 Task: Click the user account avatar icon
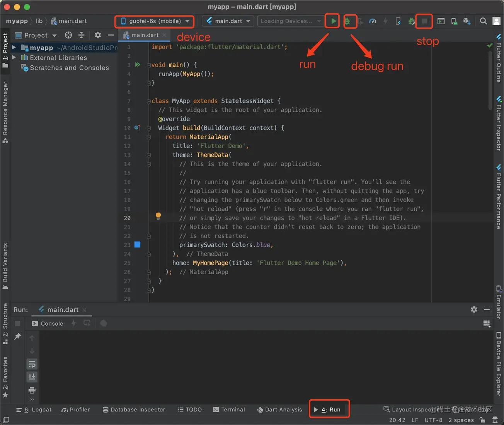[x=496, y=21]
